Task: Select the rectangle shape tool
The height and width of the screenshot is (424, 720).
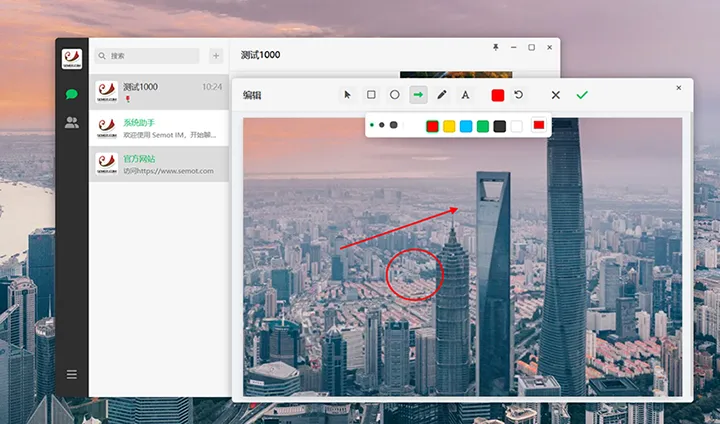Action: [x=371, y=95]
